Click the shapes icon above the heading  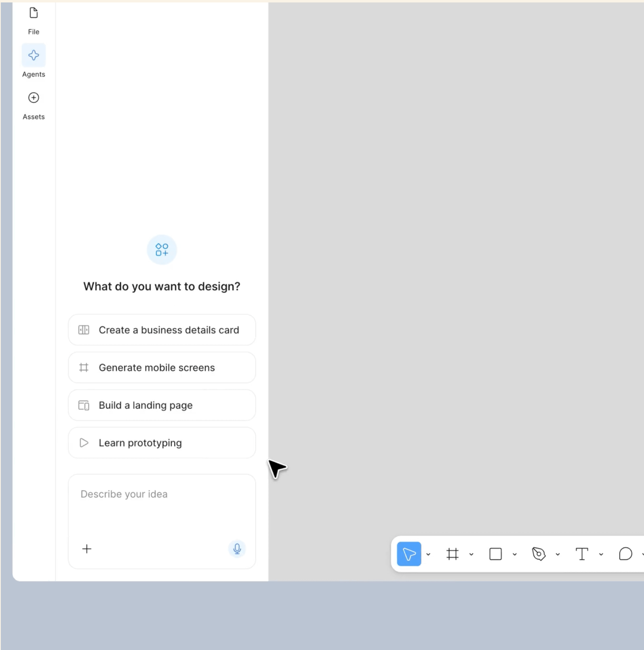[x=162, y=249]
